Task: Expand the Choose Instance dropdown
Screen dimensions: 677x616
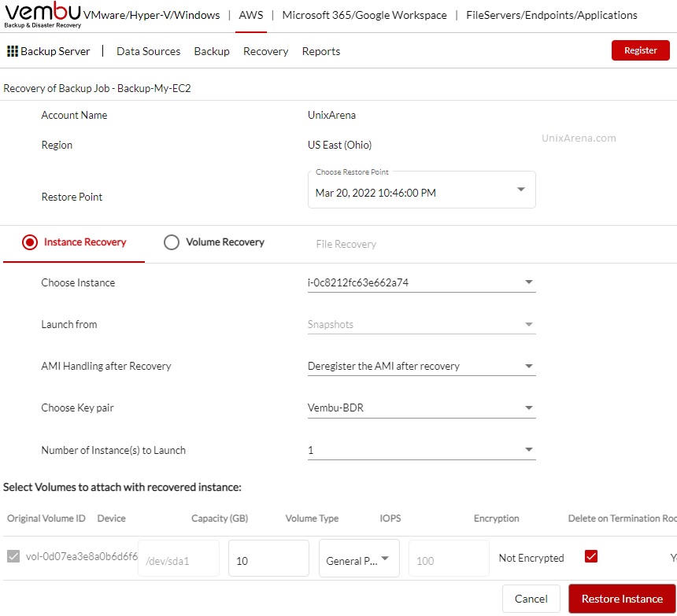Action: click(x=421, y=282)
